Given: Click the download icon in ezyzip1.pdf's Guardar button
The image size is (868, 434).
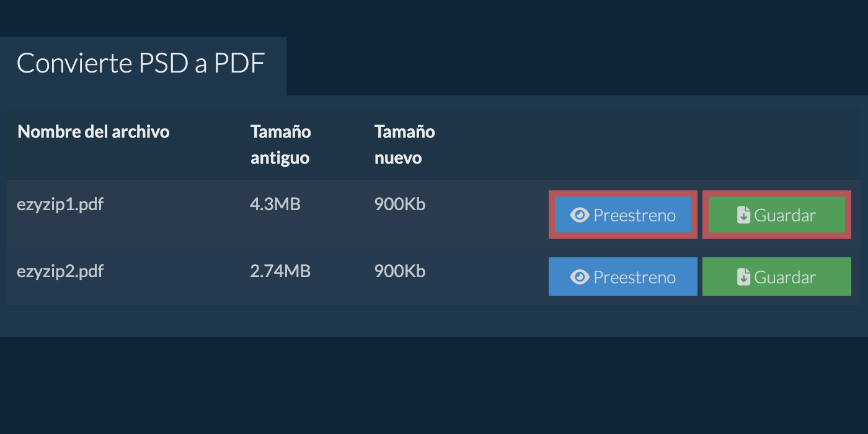Looking at the screenshot, I should (743, 215).
